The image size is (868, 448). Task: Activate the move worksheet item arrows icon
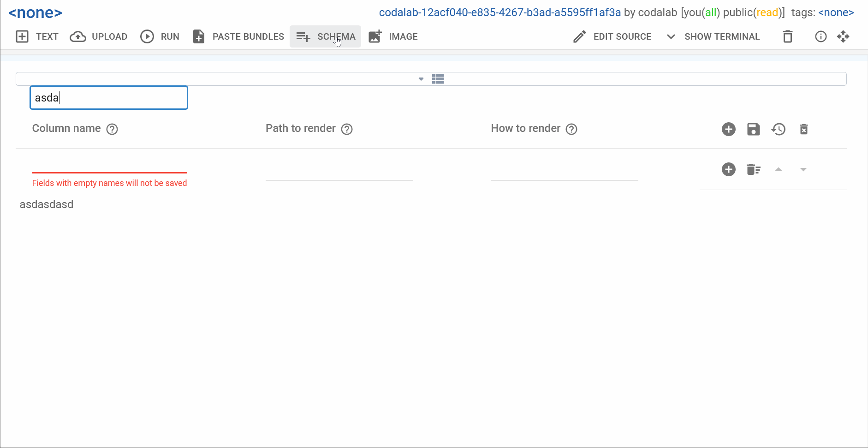(844, 36)
